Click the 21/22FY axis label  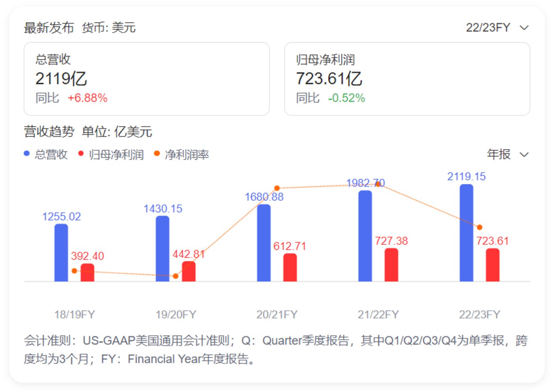click(x=378, y=314)
